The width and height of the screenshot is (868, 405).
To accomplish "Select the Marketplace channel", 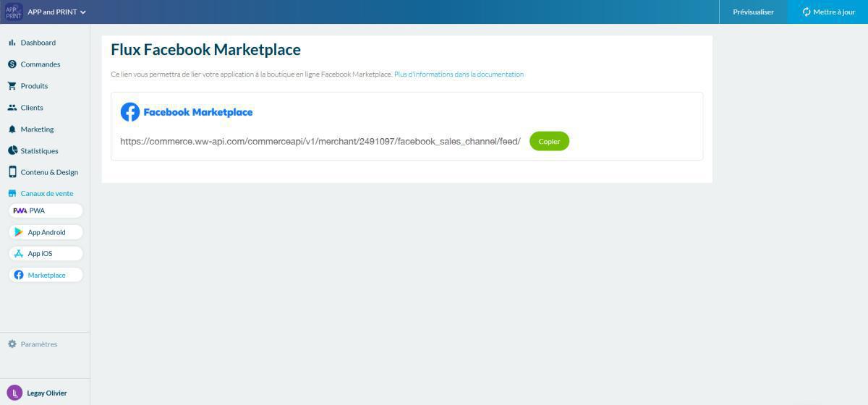I will coord(46,275).
